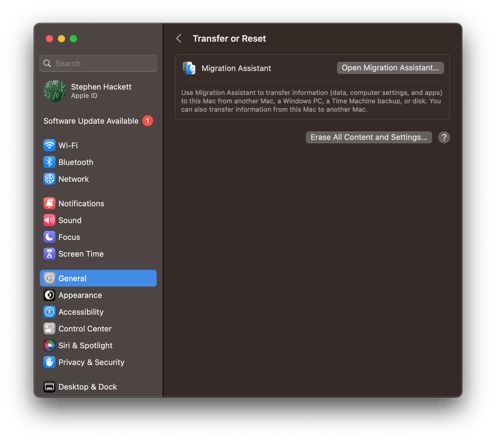Open Software Update Available entry
This screenshot has height=442, width=496.
pyautogui.click(x=98, y=121)
